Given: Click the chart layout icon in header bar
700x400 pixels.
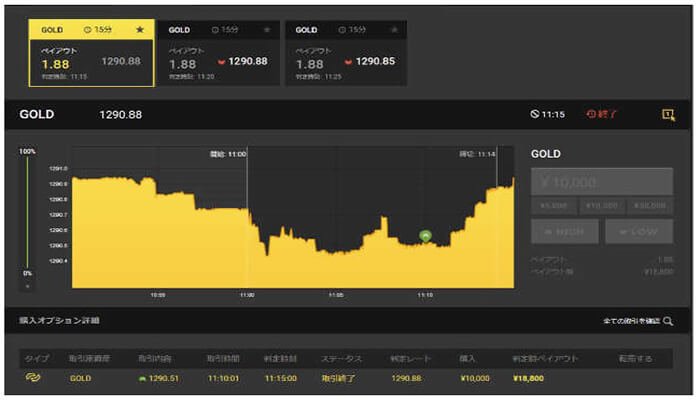Looking at the screenshot, I should [x=668, y=115].
